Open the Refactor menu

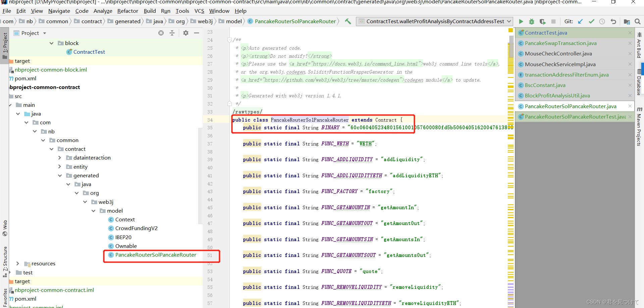[127, 11]
